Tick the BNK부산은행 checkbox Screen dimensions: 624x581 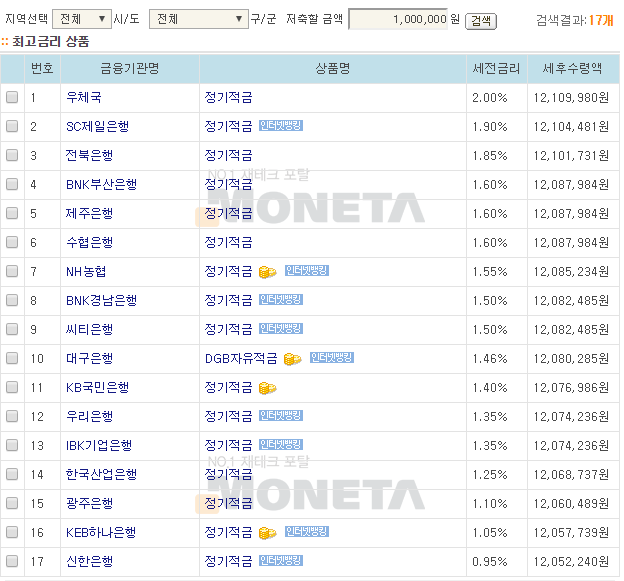[x=12, y=184]
